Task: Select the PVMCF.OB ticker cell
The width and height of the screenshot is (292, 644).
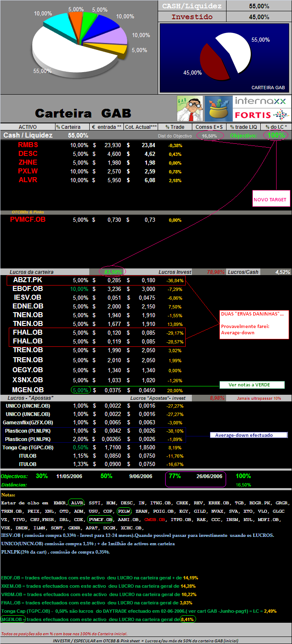Action: point(28,220)
